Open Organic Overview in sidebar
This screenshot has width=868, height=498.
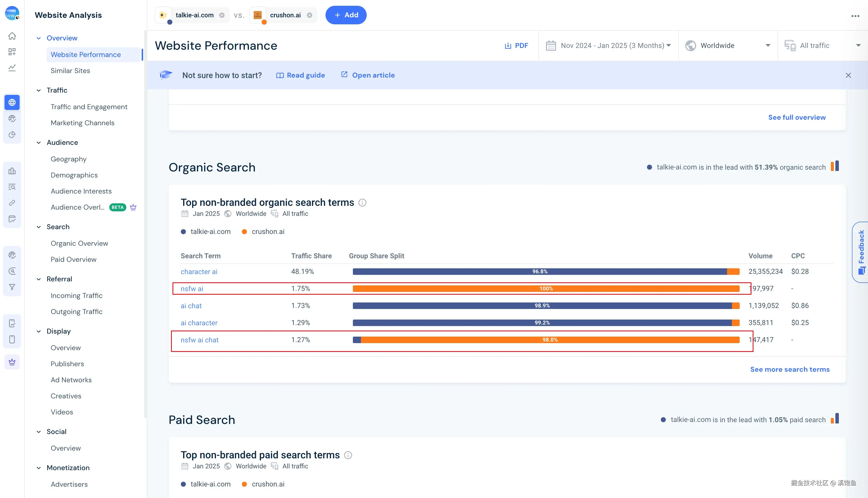tap(79, 243)
